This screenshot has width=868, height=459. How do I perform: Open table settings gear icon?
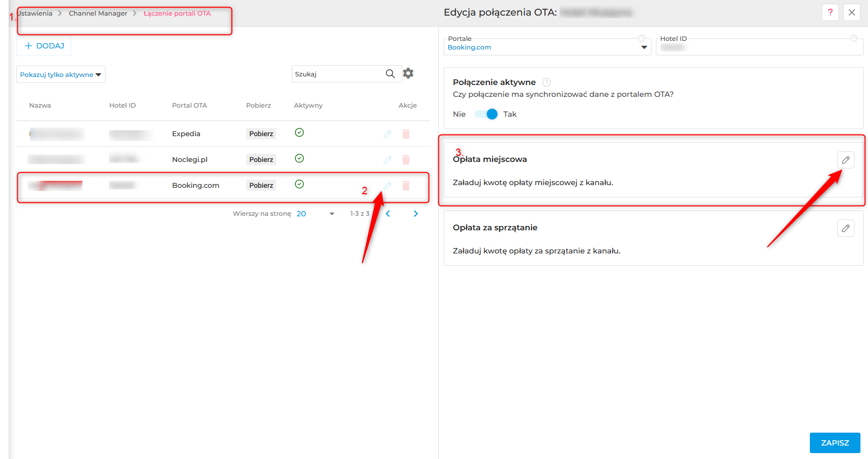tap(408, 73)
